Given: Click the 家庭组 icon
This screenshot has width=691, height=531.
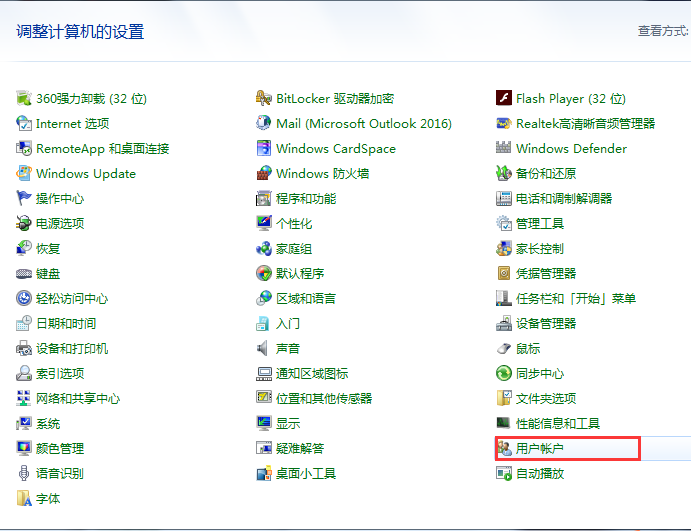Looking at the screenshot, I should coord(264,249).
